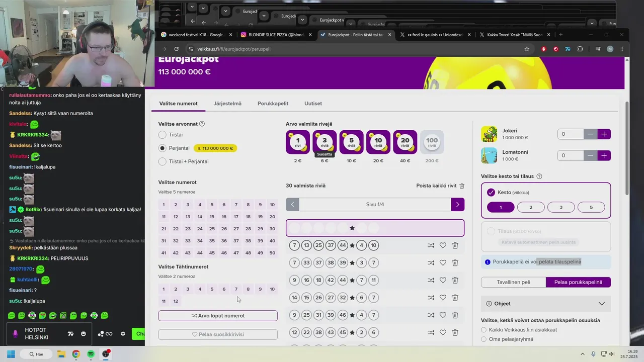Screen dimensions: 644x362
Task: Choose duration of 5 weeks
Action: [591, 207]
